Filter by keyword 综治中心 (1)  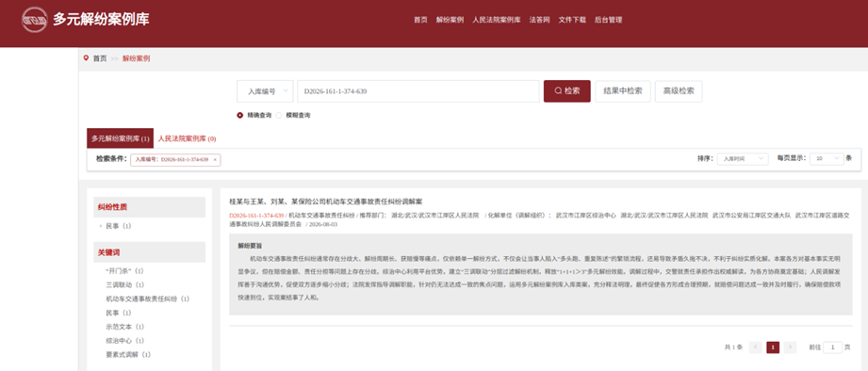tap(124, 341)
